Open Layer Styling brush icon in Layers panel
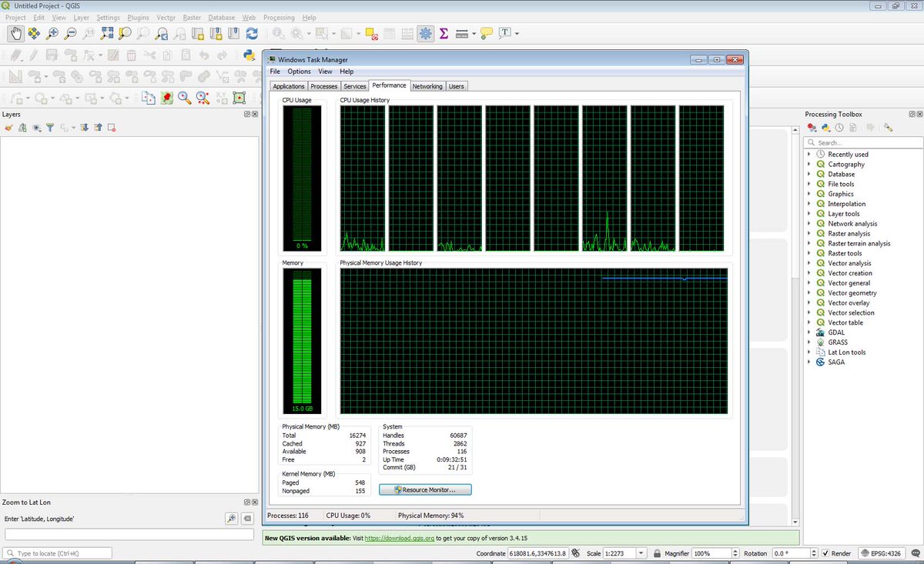924x564 pixels. 9,128
